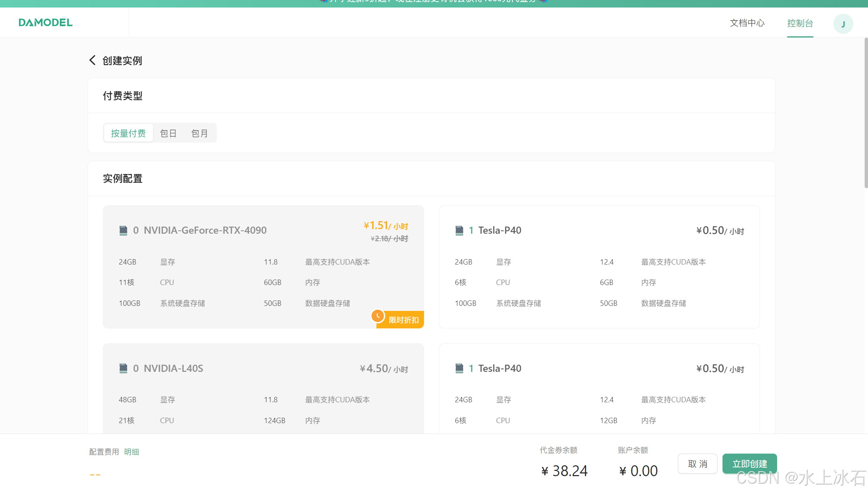Click the 付费类型 section heading
The width and height of the screenshot is (868, 492).
[x=123, y=96]
